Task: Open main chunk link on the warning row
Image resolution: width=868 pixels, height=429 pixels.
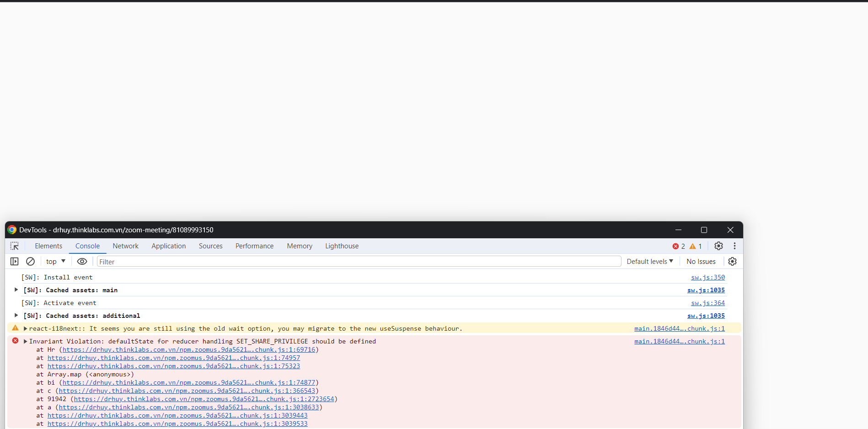Action: 680,328
